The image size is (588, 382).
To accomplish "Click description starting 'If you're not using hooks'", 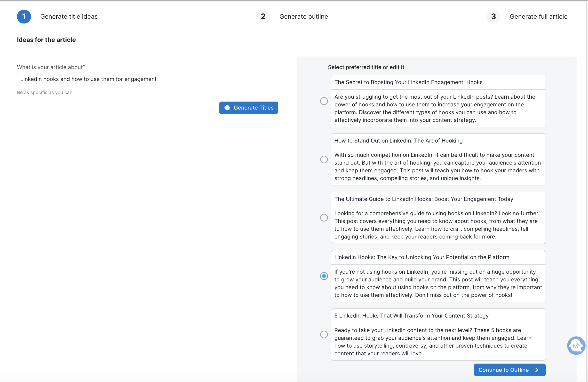I will [x=438, y=283].
